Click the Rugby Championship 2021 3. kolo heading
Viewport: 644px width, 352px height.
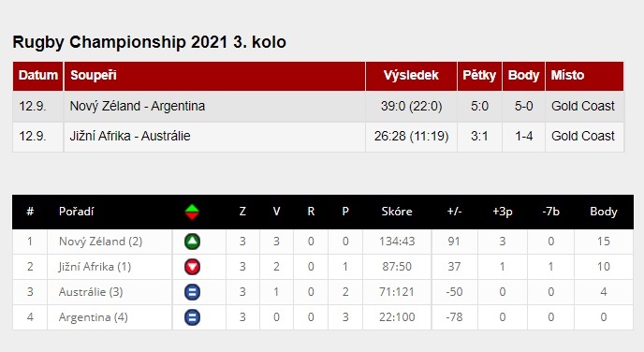150,42
